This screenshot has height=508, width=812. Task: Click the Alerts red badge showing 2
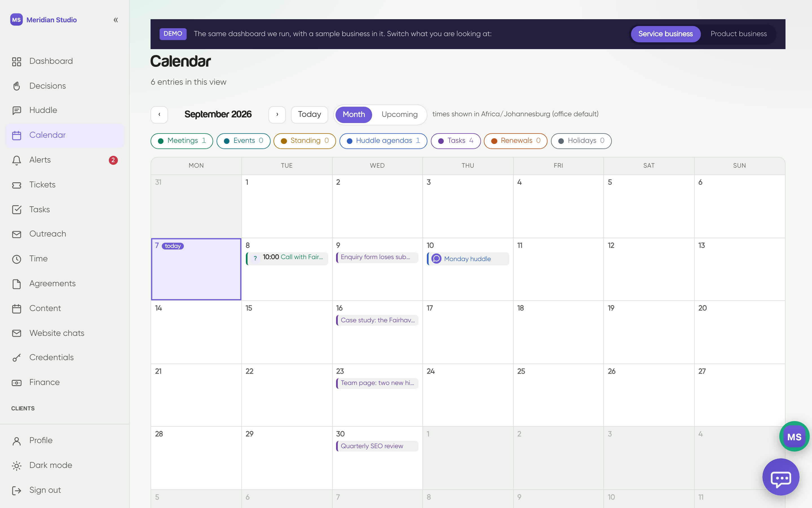[x=113, y=160]
